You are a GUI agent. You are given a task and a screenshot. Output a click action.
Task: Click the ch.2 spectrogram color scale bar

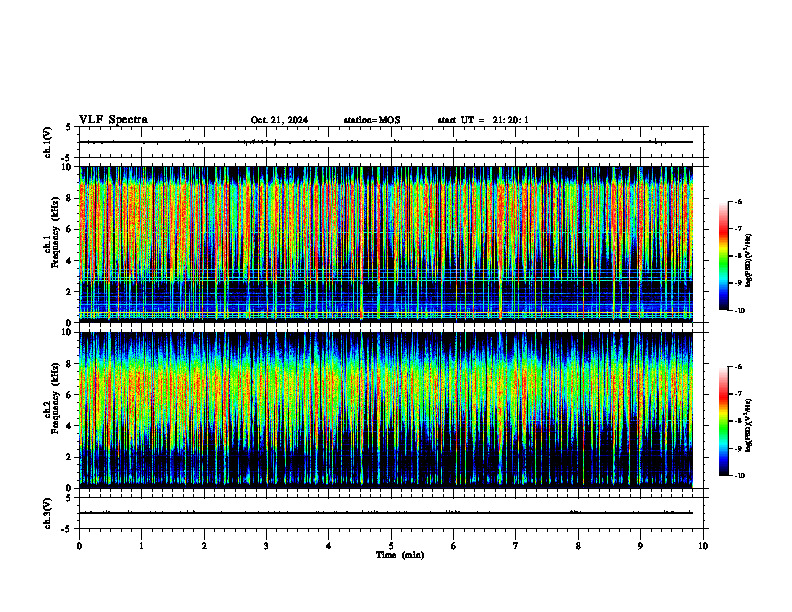[x=723, y=421]
